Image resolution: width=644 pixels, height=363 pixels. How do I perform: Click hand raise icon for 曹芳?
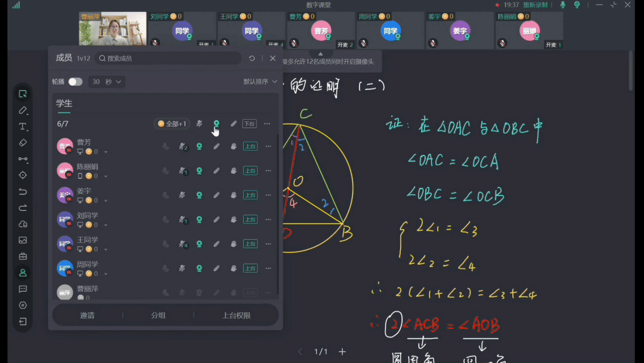[x=234, y=146]
